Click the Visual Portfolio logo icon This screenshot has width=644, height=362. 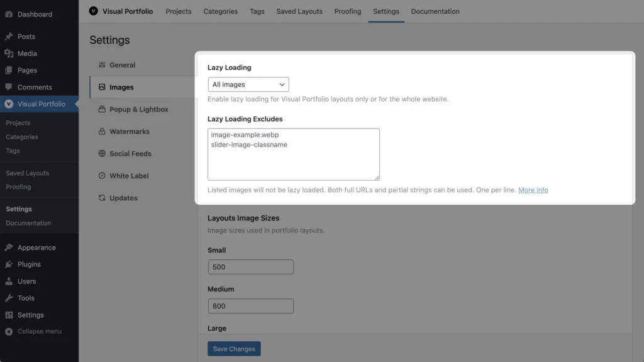(94, 11)
